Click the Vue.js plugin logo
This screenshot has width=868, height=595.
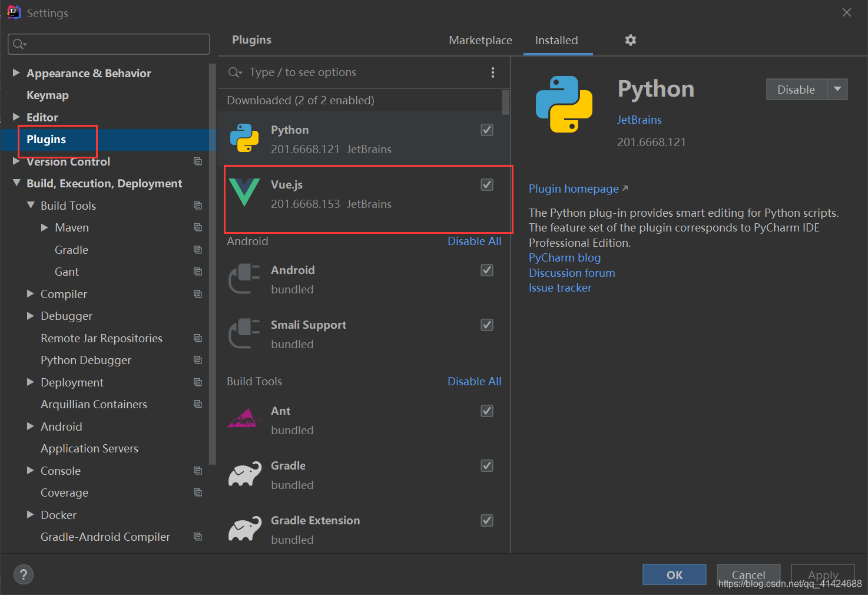pyautogui.click(x=244, y=193)
